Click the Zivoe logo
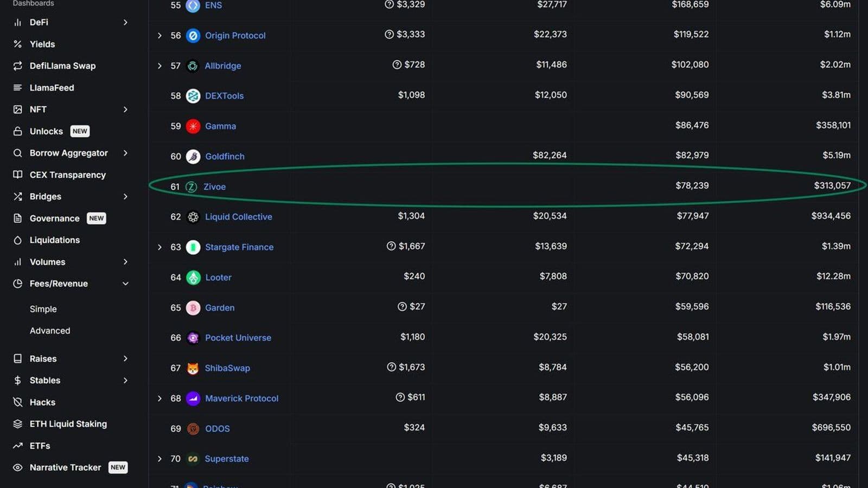Viewport: 868px width, 488px height. [x=192, y=187]
